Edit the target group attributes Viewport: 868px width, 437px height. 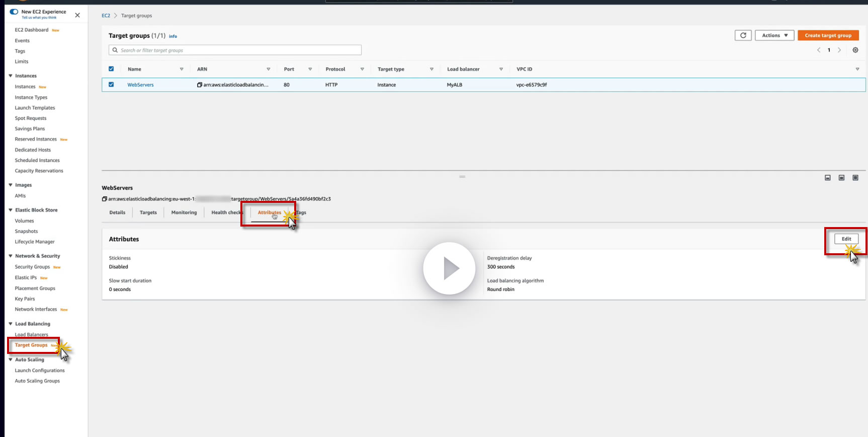(846, 239)
